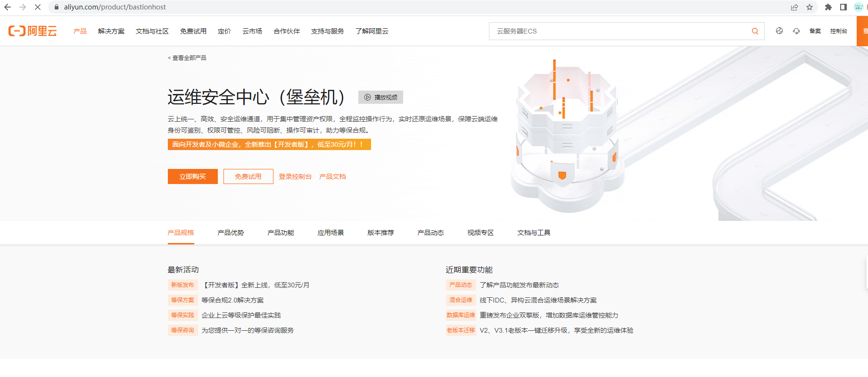Click the 备案 link in the header
Image resolution: width=868 pixels, height=377 pixels.
coord(815,31)
